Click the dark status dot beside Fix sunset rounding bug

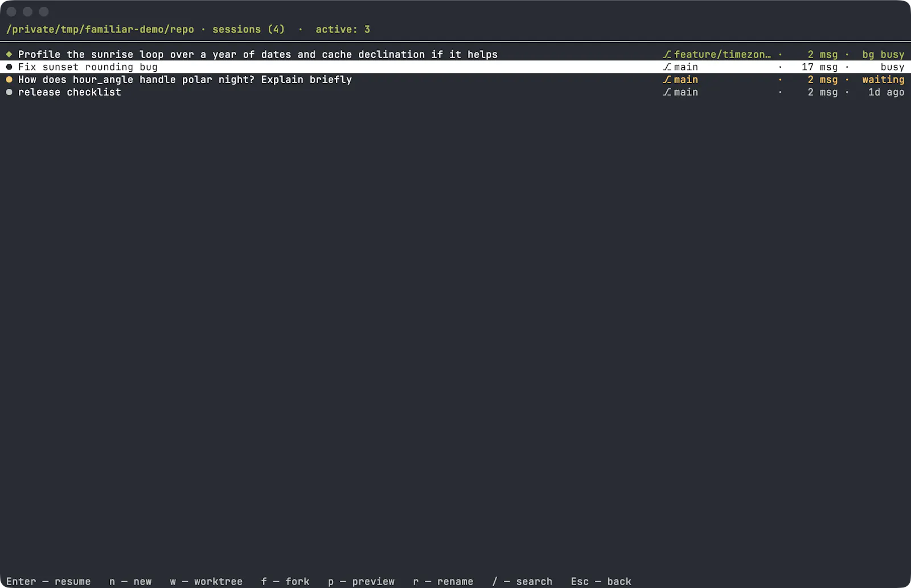tap(9, 67)
